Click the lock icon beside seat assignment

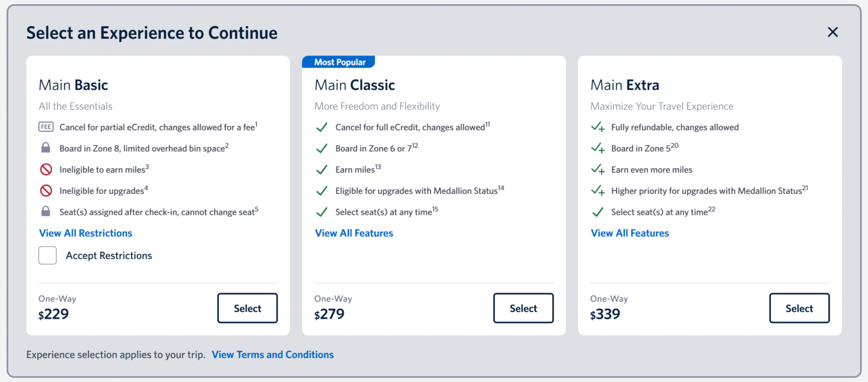point(46,212)
